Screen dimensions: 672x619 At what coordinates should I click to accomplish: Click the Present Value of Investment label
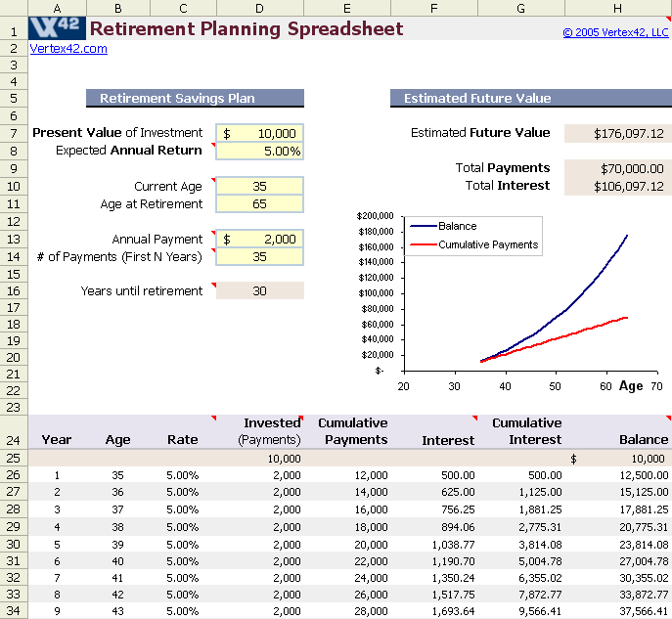117,133
